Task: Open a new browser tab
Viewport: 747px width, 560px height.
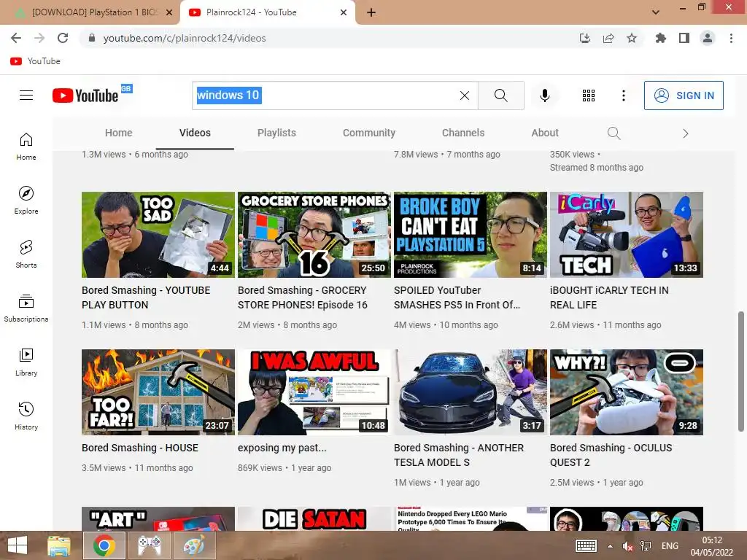Action: click(371, 12)
